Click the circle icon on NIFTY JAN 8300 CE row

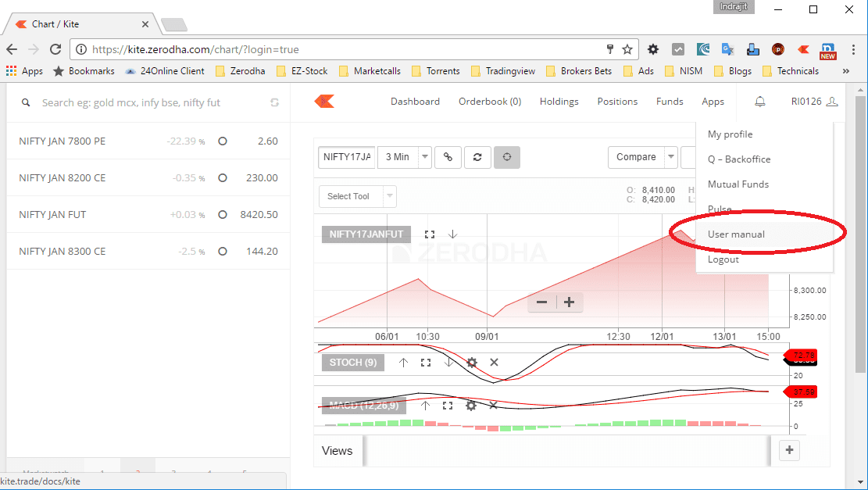[223, 252]
